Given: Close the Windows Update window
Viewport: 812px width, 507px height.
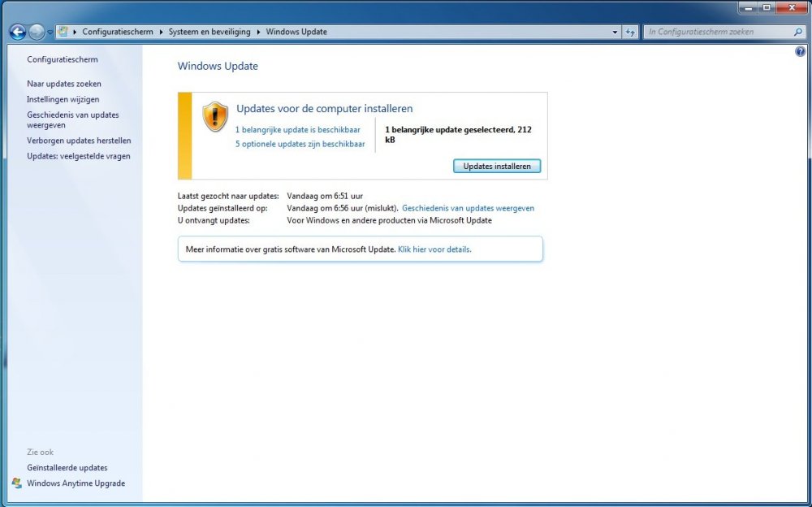Looking at the screenshot, I should [793, 7].
